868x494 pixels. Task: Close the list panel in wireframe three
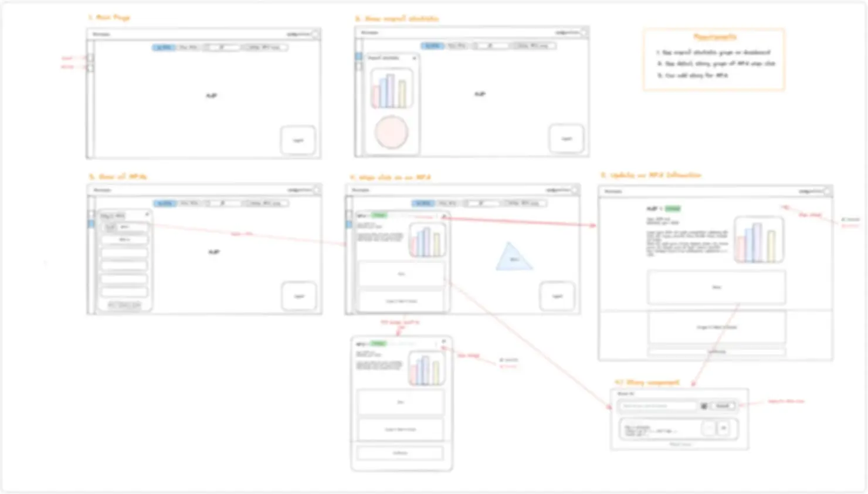click(147, 215)
